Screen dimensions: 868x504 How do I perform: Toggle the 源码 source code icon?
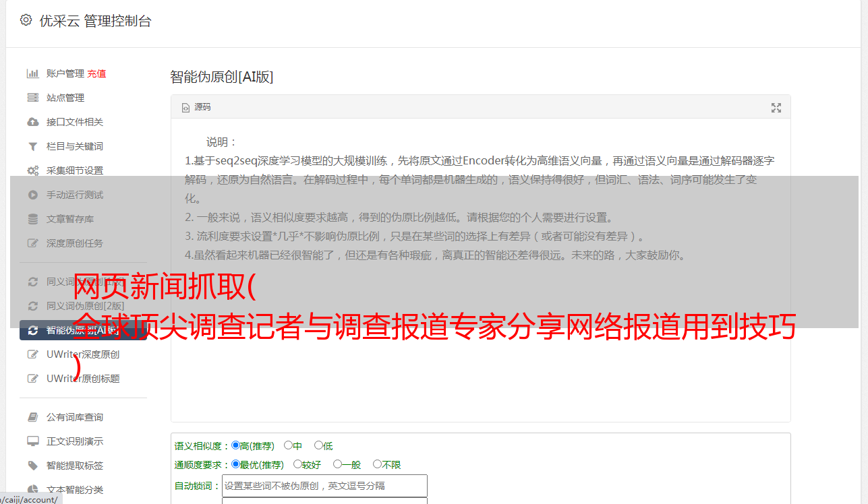tap(185, 108)
